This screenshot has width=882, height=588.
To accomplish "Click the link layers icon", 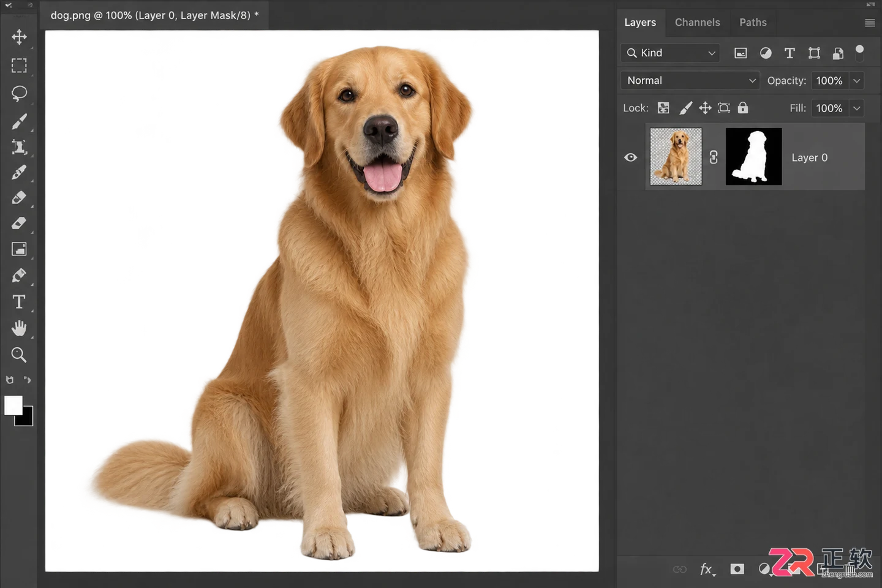I will click(x=680, y=569).
